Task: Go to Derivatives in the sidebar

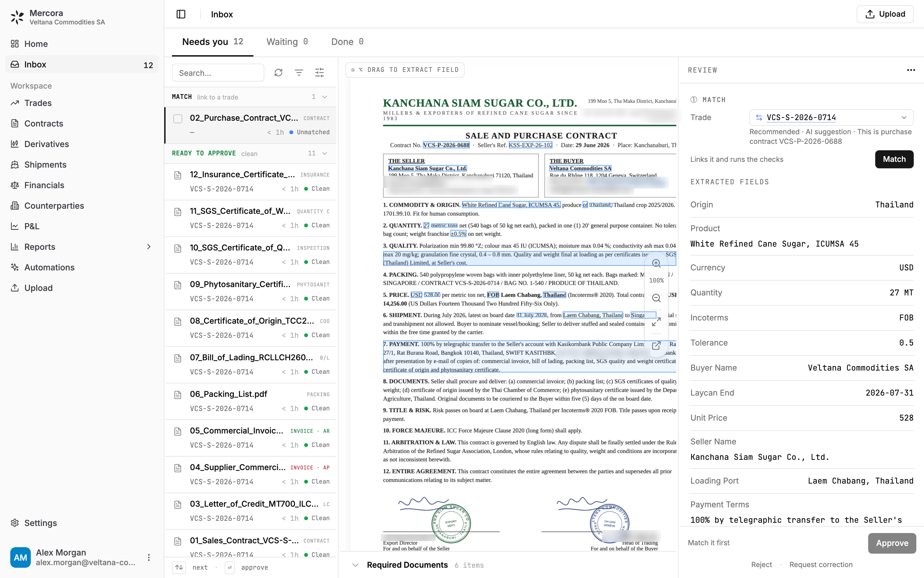Action: [x=82, y=144]
